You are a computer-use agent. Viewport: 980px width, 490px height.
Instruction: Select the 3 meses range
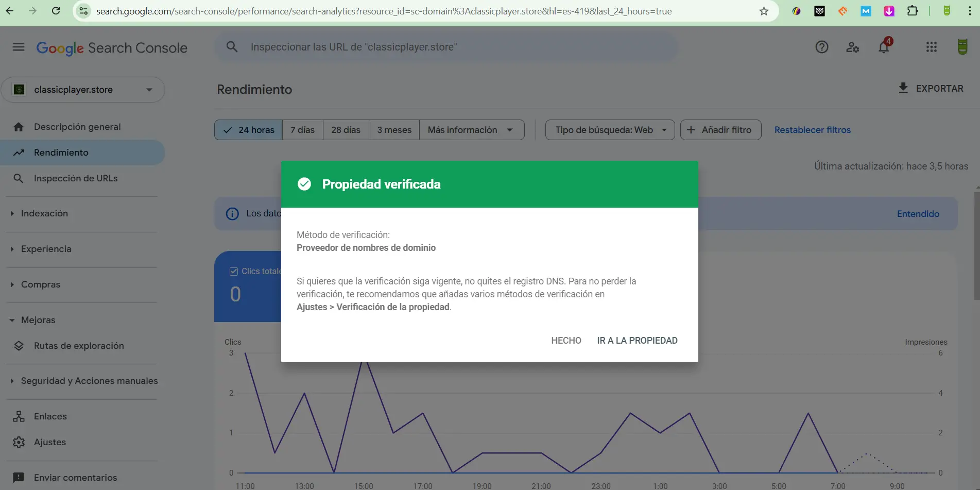click(394, 130)
